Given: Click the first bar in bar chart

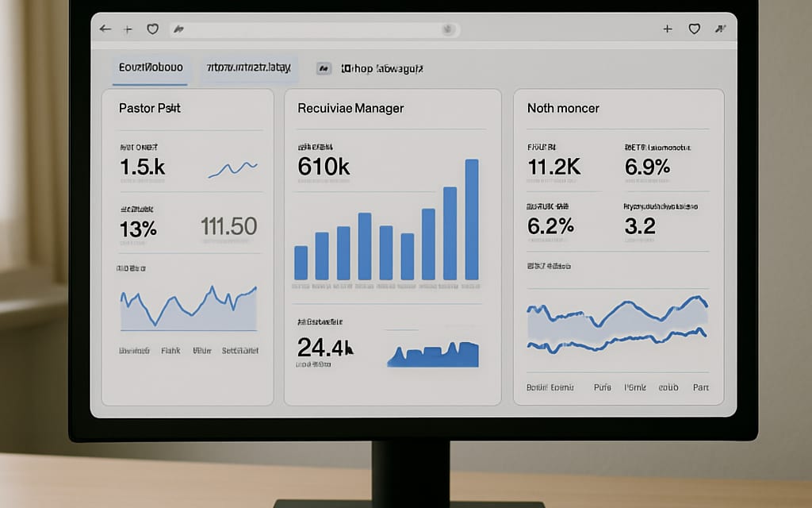Looking at the screenshot, I should point(301,263).
